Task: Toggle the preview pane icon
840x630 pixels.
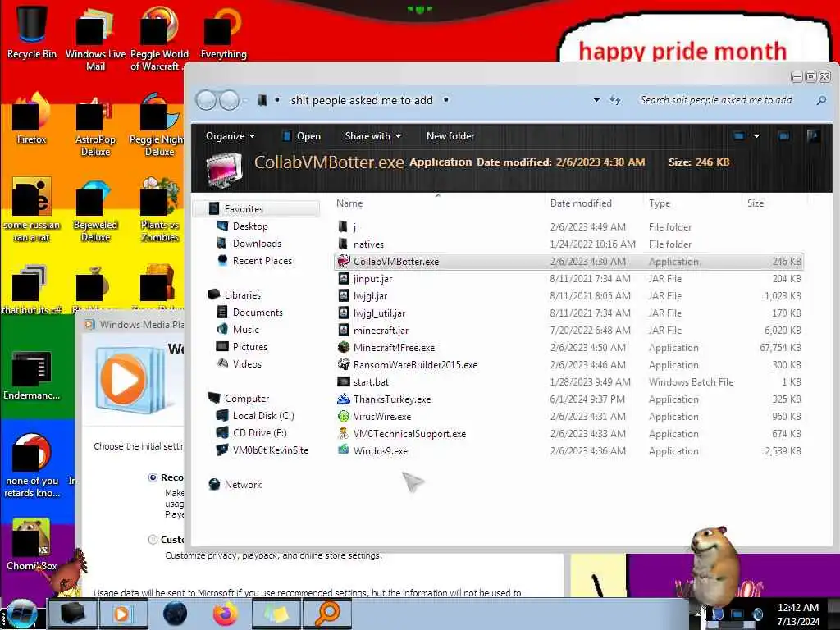Action: [x=783, y=136]
